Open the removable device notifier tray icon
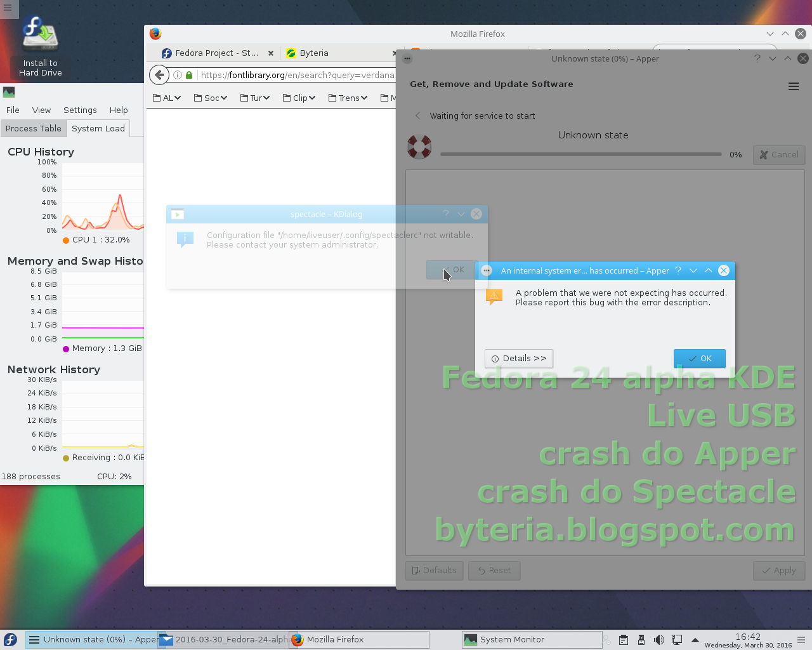This screenshot has width=812, height=650. 641,640
